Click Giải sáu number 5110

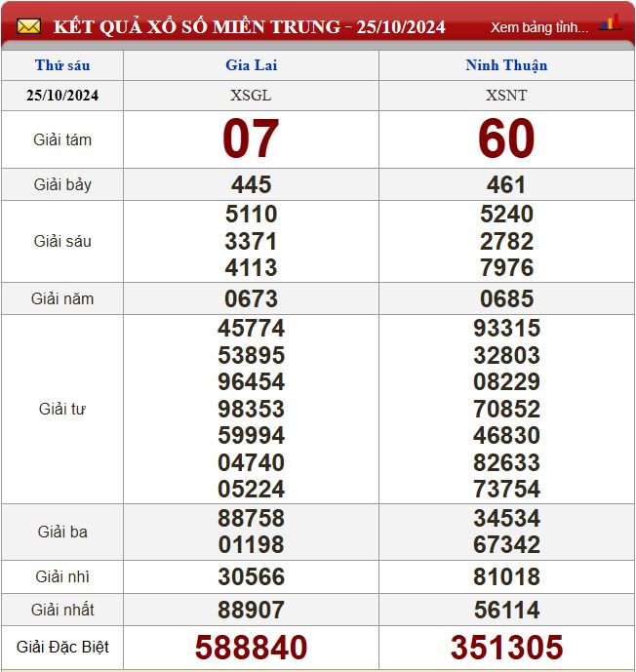251,214
